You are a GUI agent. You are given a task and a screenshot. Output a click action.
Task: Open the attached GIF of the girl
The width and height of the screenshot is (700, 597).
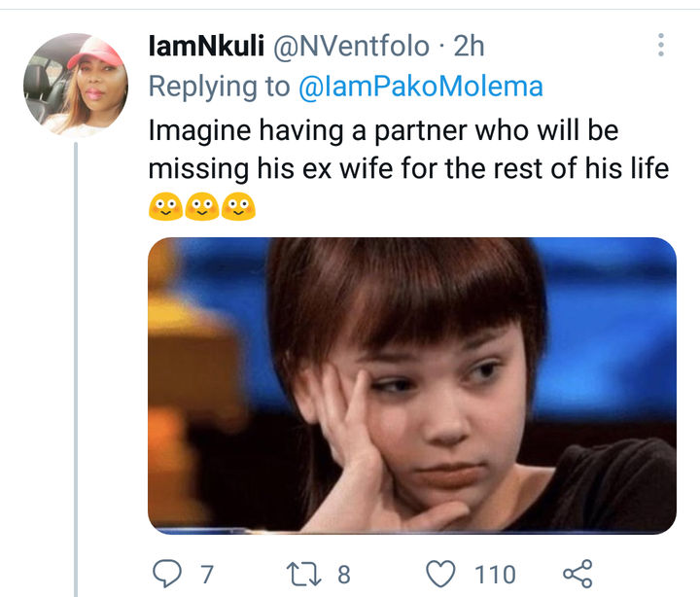(412, 386)
